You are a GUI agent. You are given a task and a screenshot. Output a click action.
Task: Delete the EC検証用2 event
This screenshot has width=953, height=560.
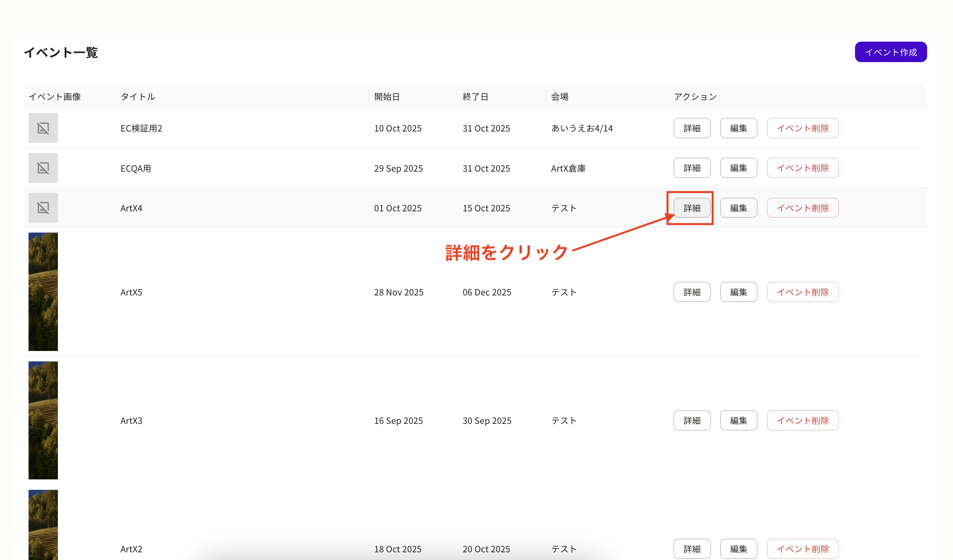(x=802, y=128)
